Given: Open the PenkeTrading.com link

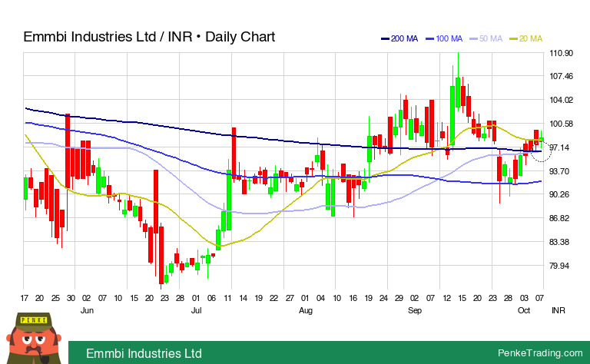Looking at the screenshot, I should click(540, 352).
